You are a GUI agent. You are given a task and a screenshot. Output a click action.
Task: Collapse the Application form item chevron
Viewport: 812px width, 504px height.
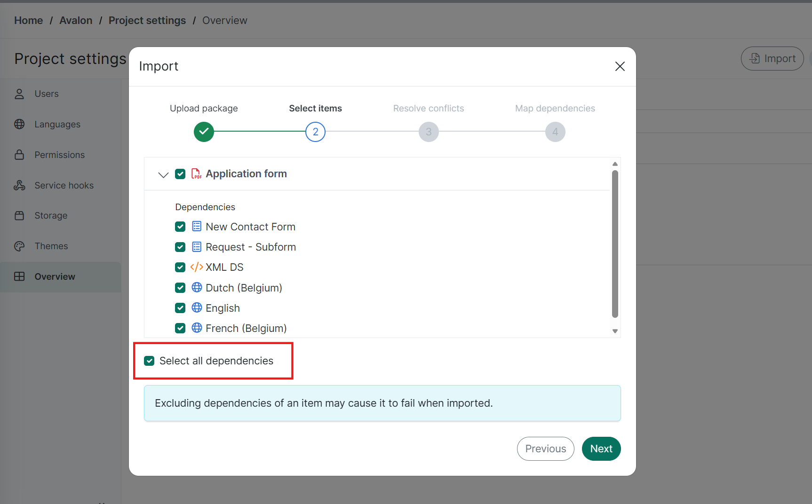(x=163, y=174)
